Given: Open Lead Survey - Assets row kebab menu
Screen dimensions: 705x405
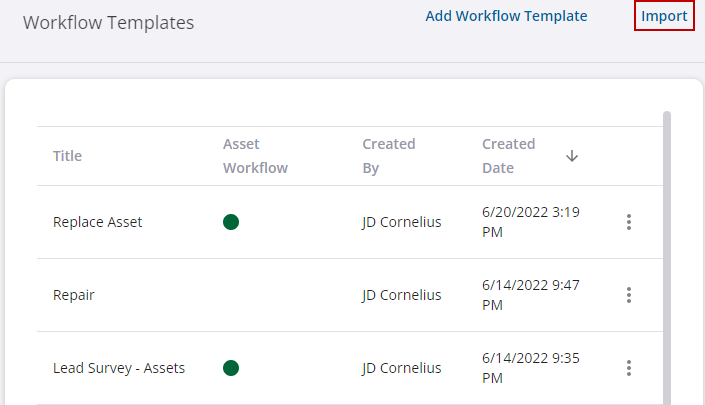Looking at the screenshot, I should click(629, 368).
